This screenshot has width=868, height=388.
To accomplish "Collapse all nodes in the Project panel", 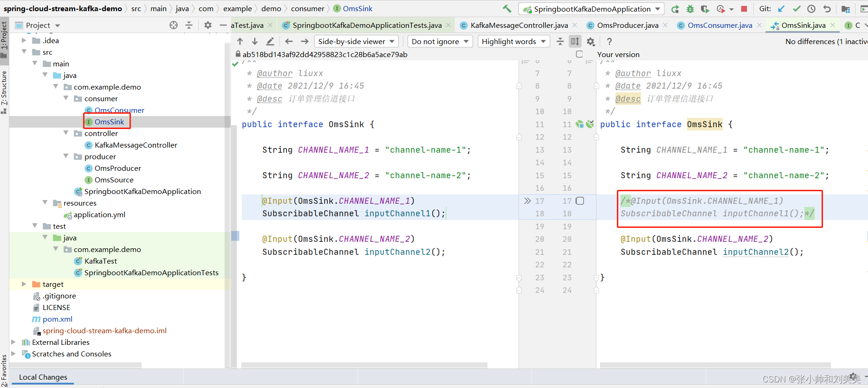I will tap(189, 25).
